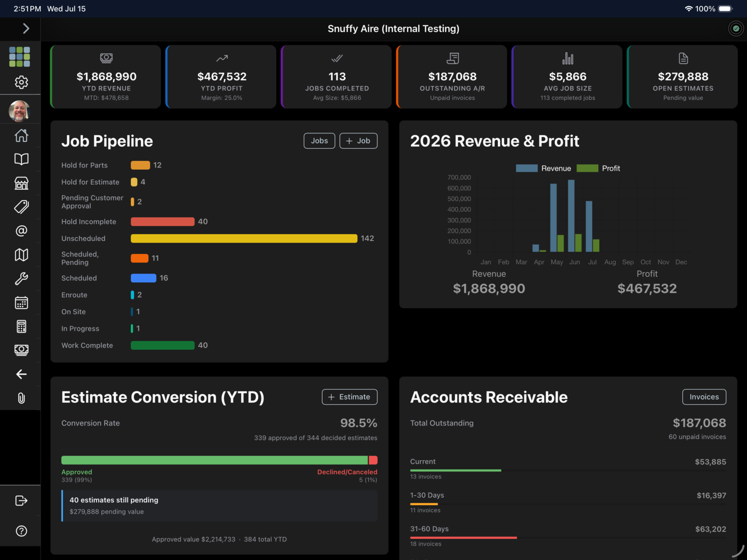The height and width of the screenshot is (560, 747).
Task: Select the Hold Incomplete red bar
Action: [x=163, y=221]
